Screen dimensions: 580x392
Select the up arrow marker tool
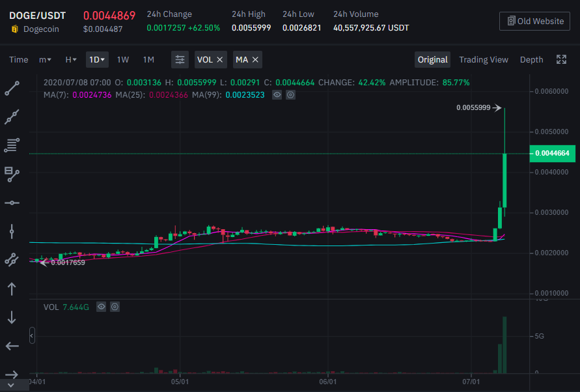(12, 288)
